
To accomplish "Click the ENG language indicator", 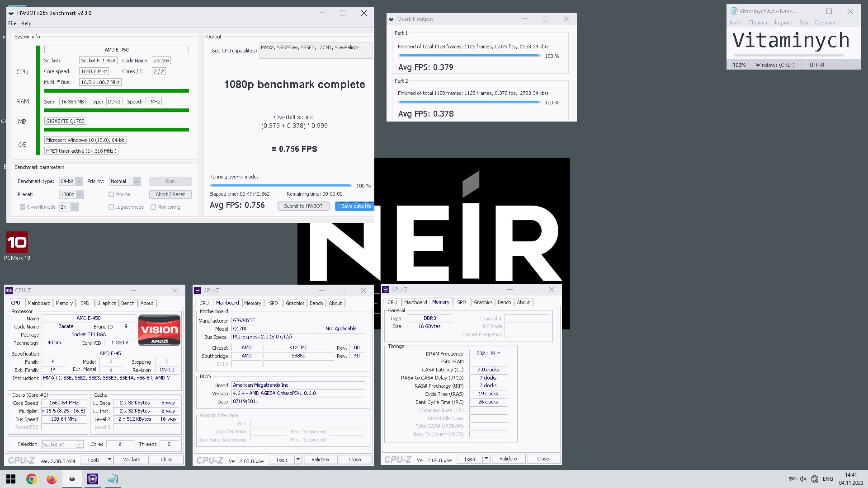I will click(828, 479).
